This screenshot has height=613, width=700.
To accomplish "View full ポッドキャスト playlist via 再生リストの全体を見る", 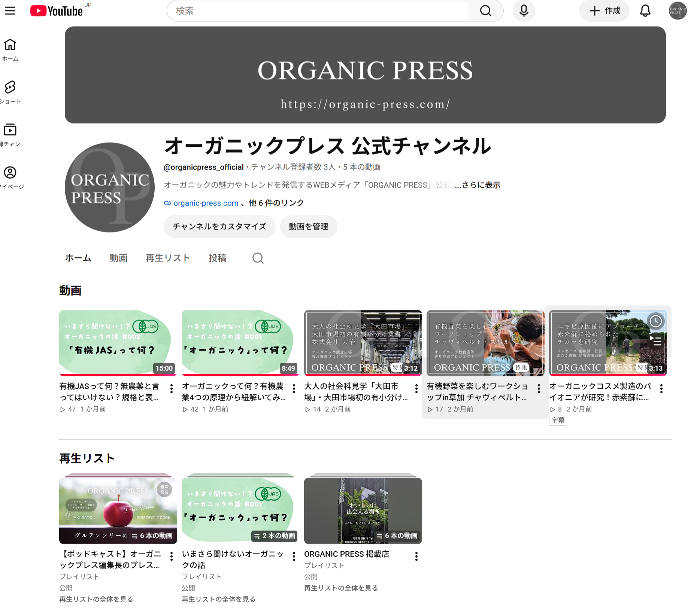I will coord(96,599).
